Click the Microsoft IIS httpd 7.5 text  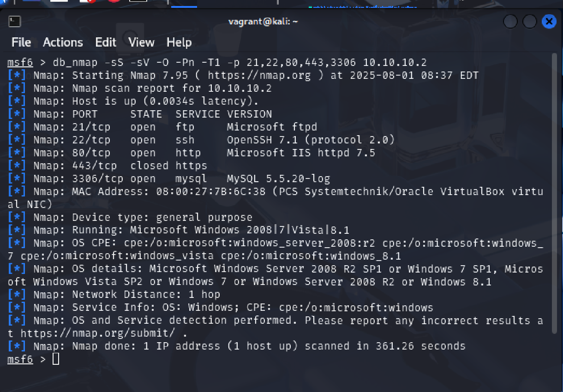301,153
